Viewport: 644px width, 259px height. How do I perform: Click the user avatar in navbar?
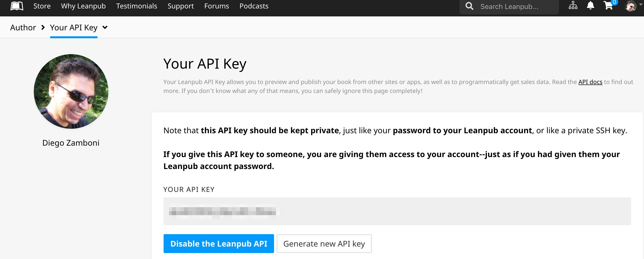631,6
